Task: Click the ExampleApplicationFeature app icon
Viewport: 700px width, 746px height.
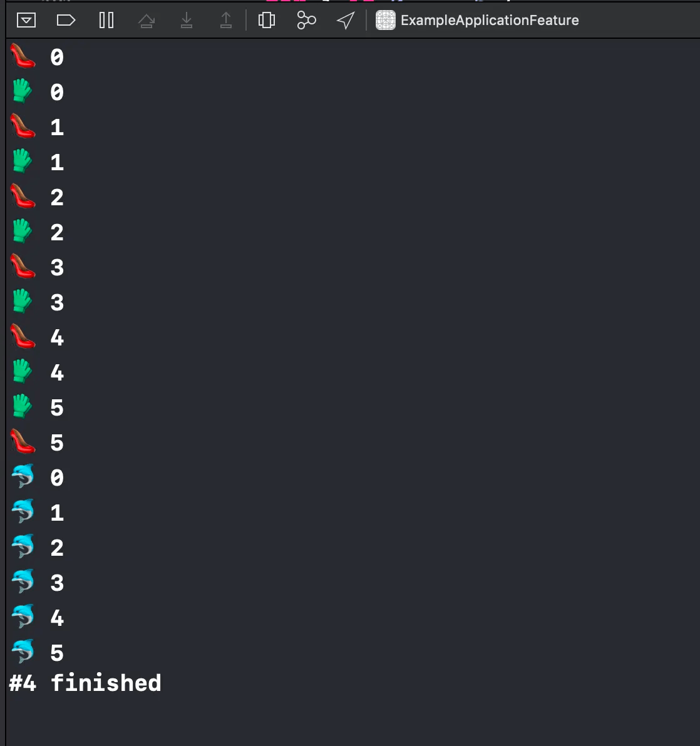Action: click(386, 21)
